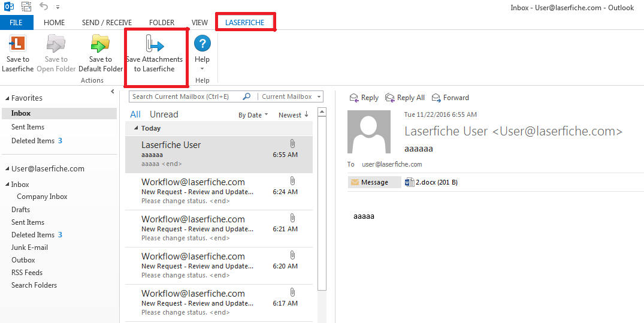Open Customize Quick Access Toolbar arrow
This screenshot has height=323, width=644.
coord(58,7)
